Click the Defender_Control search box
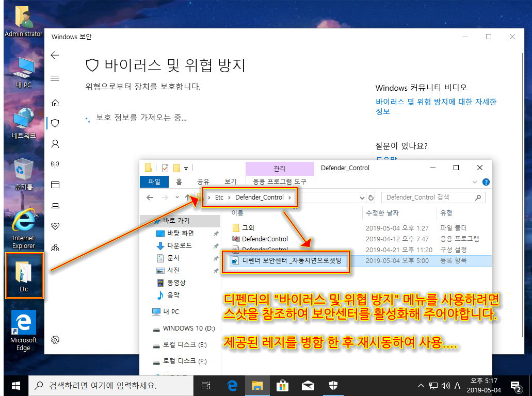The height and width of the screenshot is (396, 532). point(433,197)
